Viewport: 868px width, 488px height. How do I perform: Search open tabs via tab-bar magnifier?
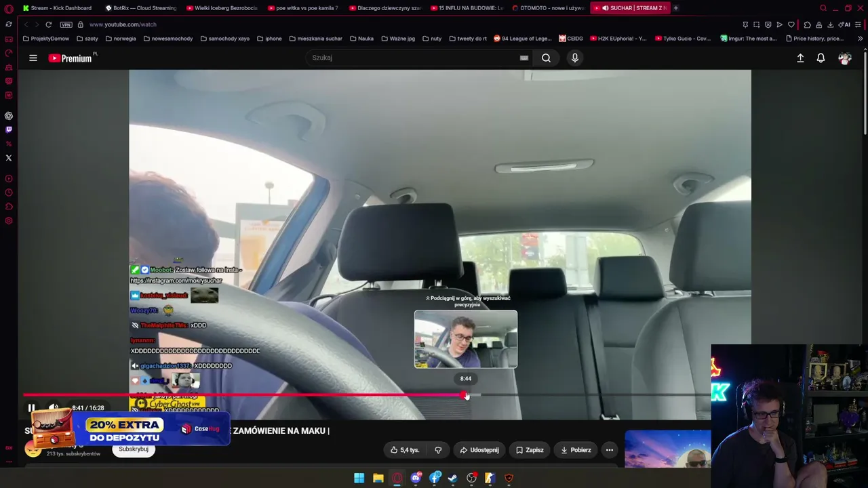tap(823, 8)
